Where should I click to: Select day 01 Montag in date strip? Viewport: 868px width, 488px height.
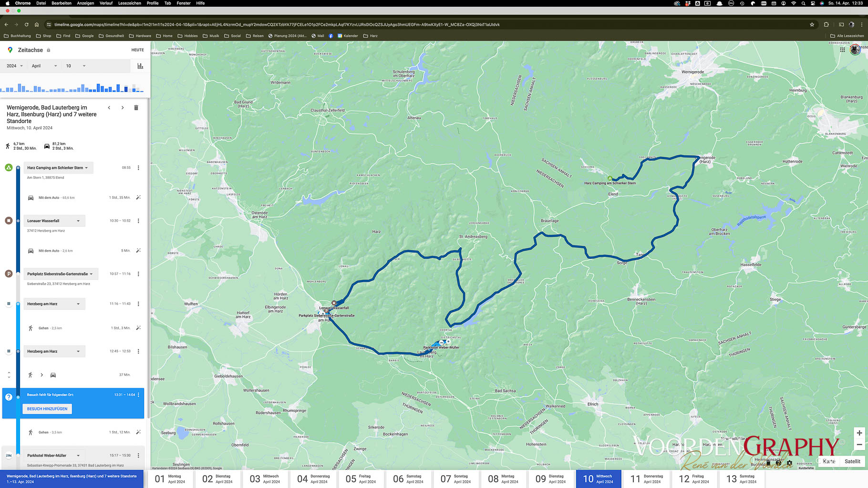tap(170, 479)
